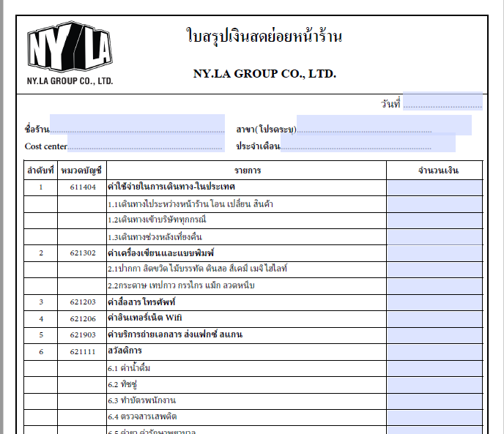This screenshot has width=504, height=434.
Task: Click the title ใบสรุปเงินสดย่อยหน้าร้าน
Action: [264, 36]
